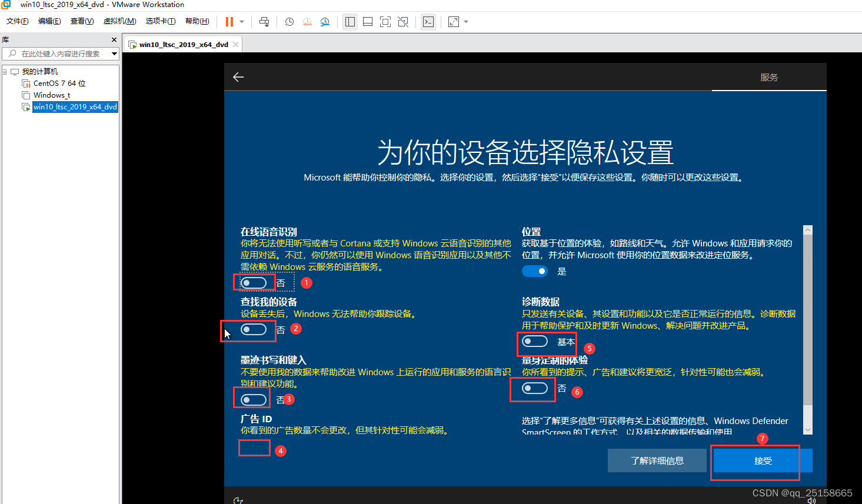Click the 接受 button
This screenshot has width=862, height=504.
point(763,460)
